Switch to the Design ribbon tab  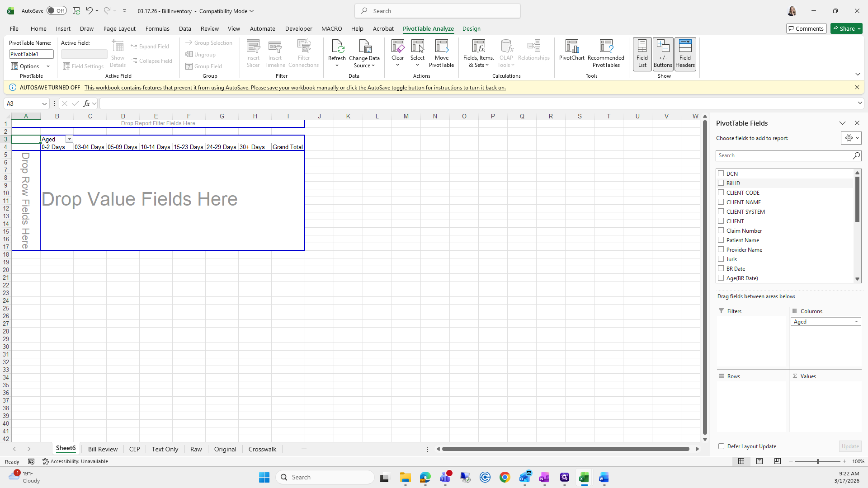click(471, 28)
